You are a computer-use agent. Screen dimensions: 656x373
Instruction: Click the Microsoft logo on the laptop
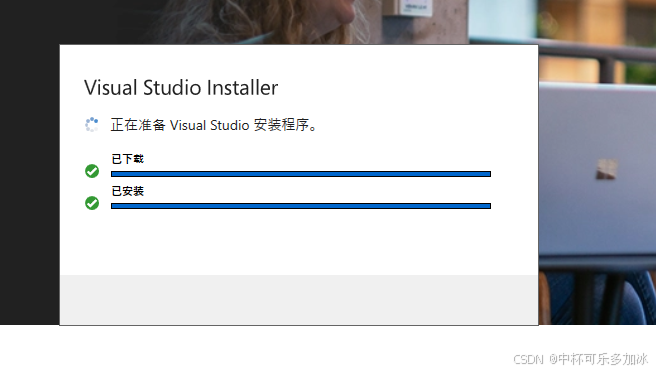(607, 169)
